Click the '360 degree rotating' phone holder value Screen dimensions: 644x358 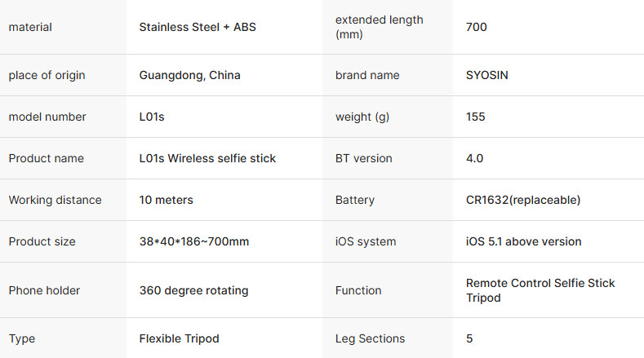coord(194,290)
